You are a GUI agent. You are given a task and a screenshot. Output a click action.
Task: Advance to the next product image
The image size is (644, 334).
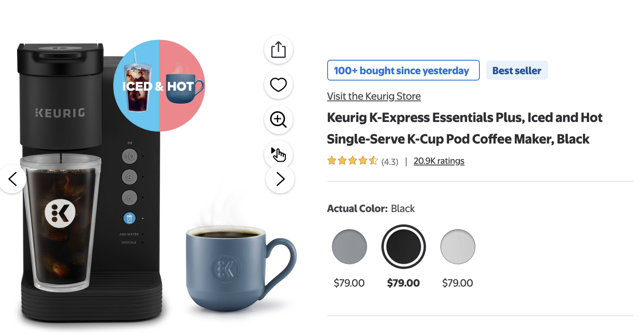pyautogui.click(x=280, y=179)
